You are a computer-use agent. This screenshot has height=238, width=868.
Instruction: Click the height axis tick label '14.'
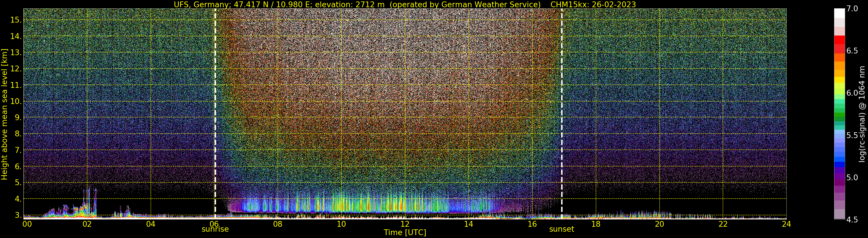pyautogui.click(x=16, y=36)
